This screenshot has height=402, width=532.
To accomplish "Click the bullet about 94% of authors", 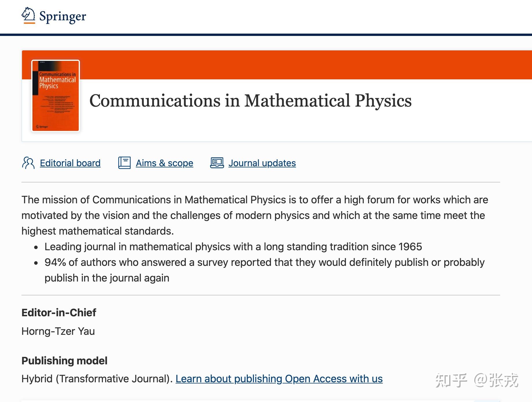I will 264,262.
